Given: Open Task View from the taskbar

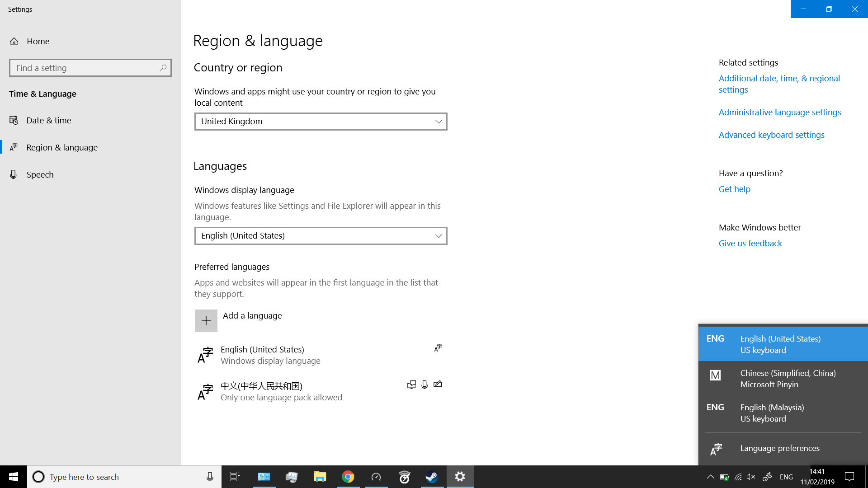Looking at the screenshot, I should click(235, 477).
